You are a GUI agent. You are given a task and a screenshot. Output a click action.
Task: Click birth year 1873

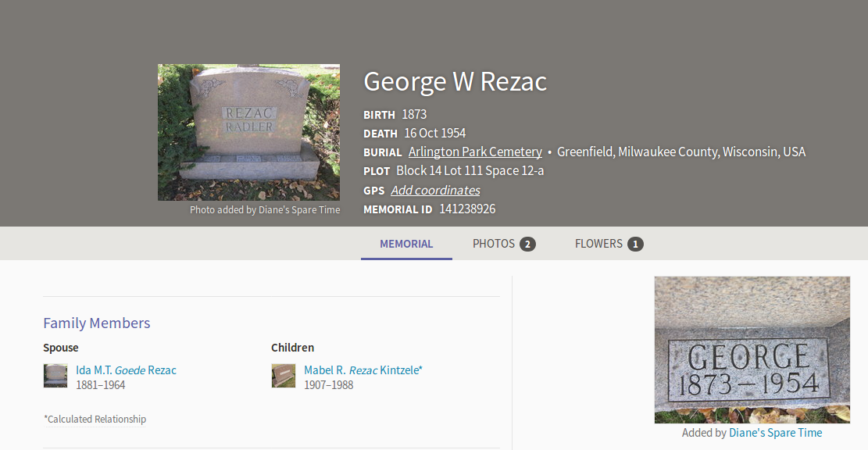coord(414,115)
